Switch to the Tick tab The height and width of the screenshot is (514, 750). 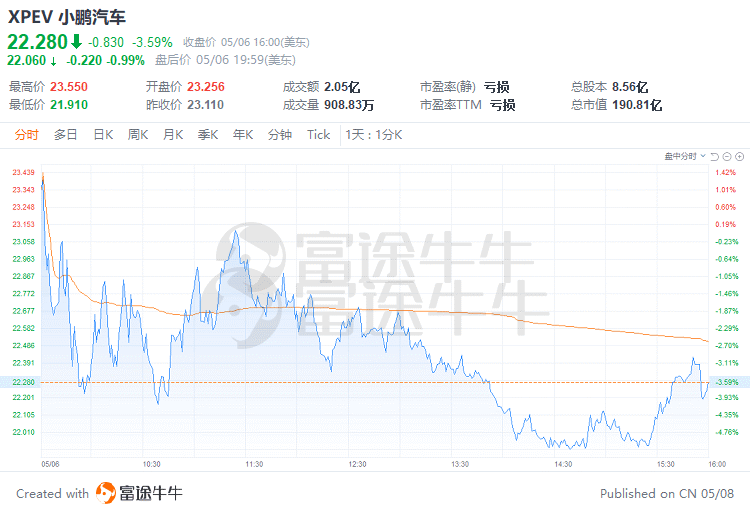pyautogui.click(x=319, y=135)
